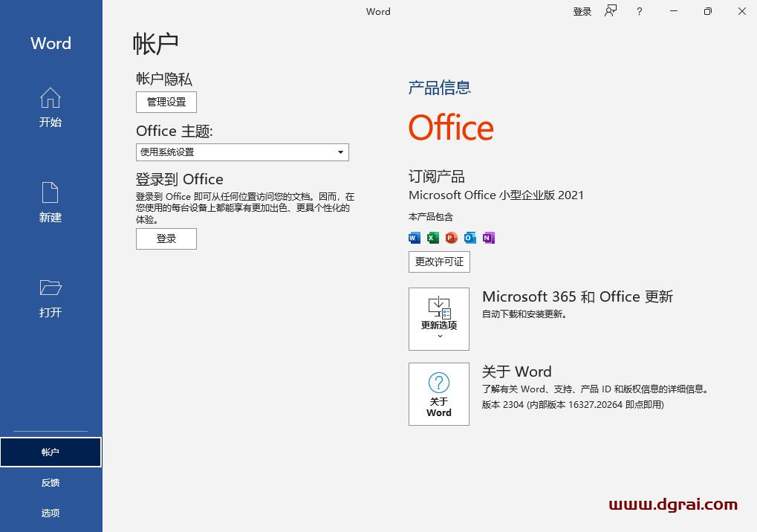Click the Office theme dropdown arrow
757x532 pixels.
tap(340, 152)
